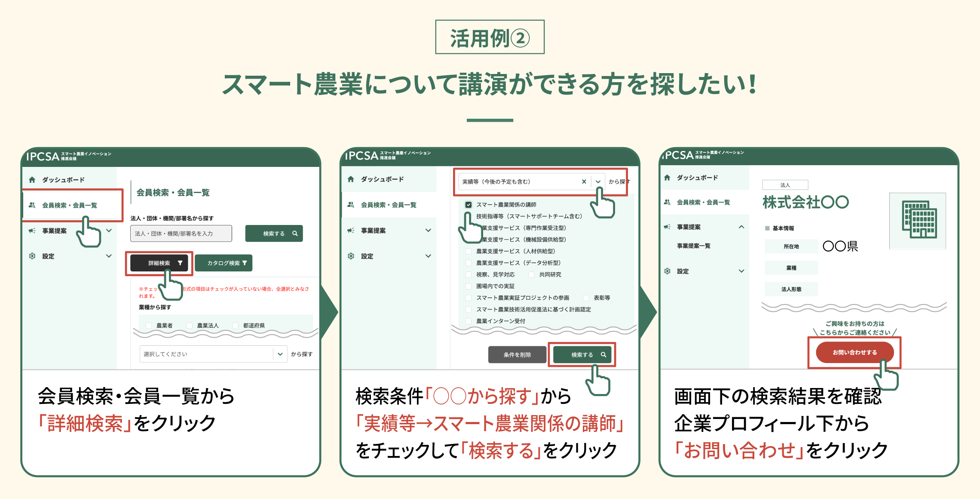Expand the 実績等 dropdown arrow

coord(598,182)
